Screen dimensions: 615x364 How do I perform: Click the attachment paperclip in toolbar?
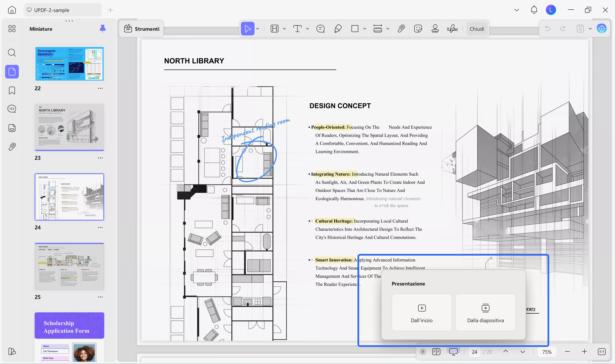coord(401,29)
